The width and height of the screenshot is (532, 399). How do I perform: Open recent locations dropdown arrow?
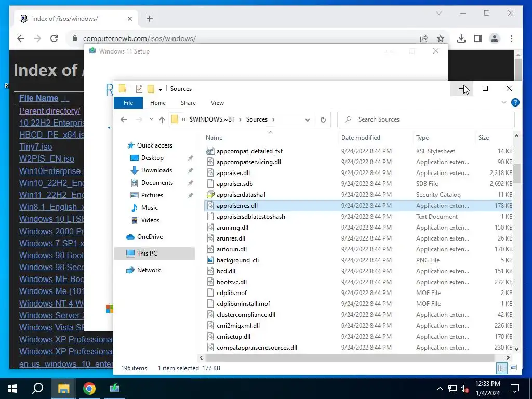(151, 119)
